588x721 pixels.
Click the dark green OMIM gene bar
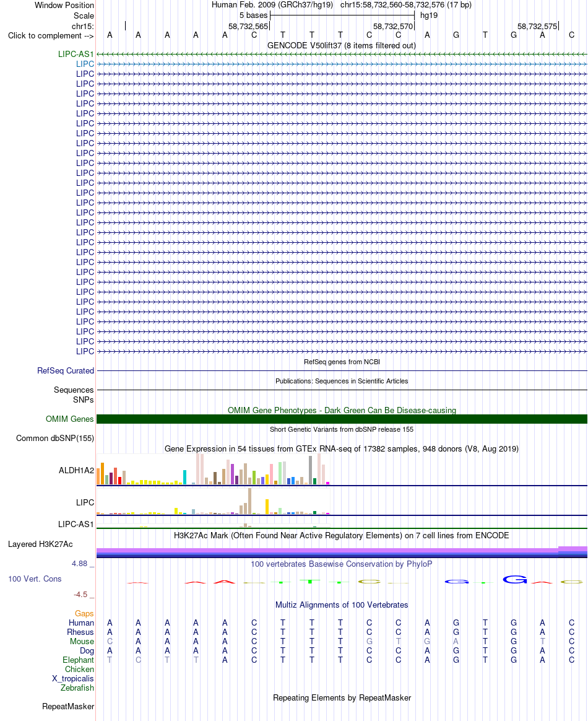pyautogui.click(x=342, y=419)
